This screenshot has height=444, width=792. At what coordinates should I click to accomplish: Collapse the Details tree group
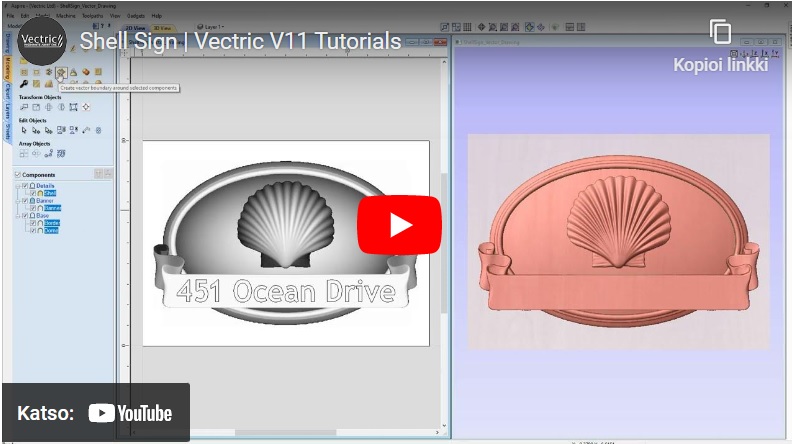pyautogui.click(x=18, y=186)
